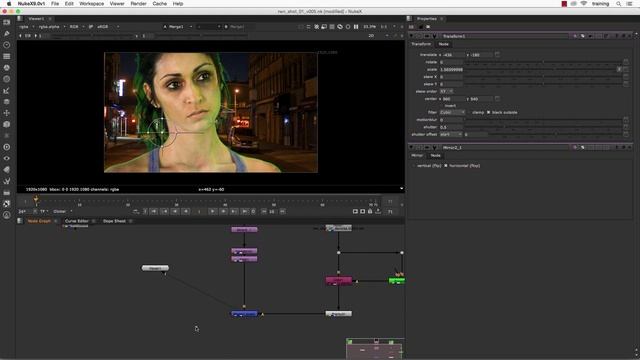The height and width of the screenshot is (360, 640).
Task: Select the blue Merge node in graph
Action: click(x=244, y=314)
